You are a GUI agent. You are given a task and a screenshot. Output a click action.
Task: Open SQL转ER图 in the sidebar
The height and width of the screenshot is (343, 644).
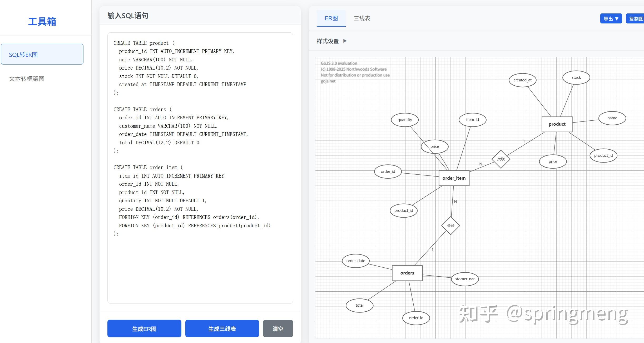click(42, 54)
